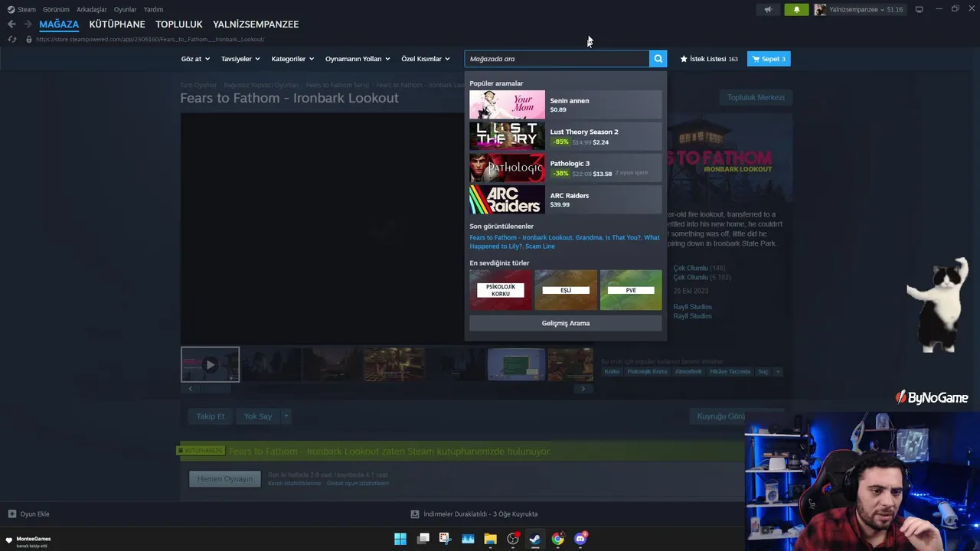Image resolution: width=980 pixels, height=551 pixels.
Task: Select the Senin annen search suggestion
Action: tap(566, 105)
